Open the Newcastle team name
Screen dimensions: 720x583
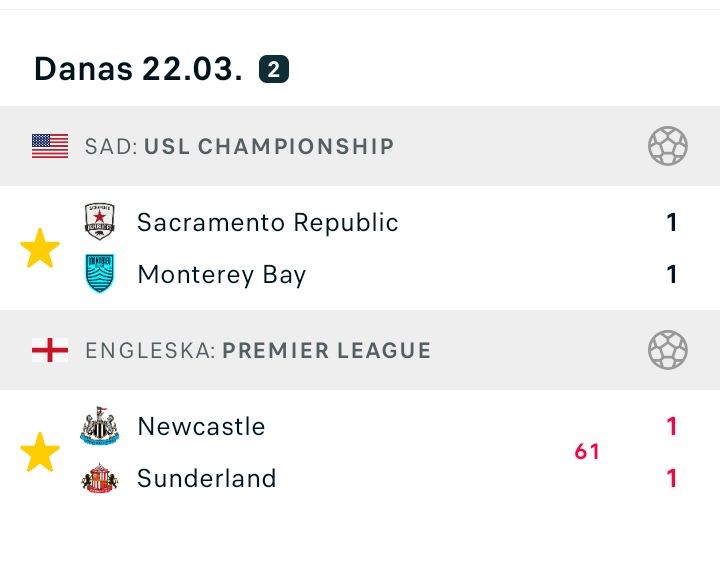(x=201, y=426)
